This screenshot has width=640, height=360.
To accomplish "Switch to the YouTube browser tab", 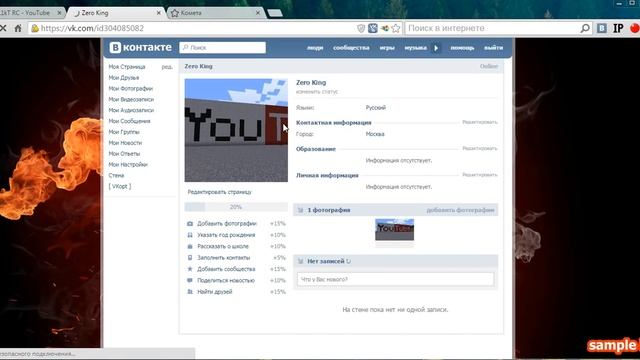I will tap(29, 13).
